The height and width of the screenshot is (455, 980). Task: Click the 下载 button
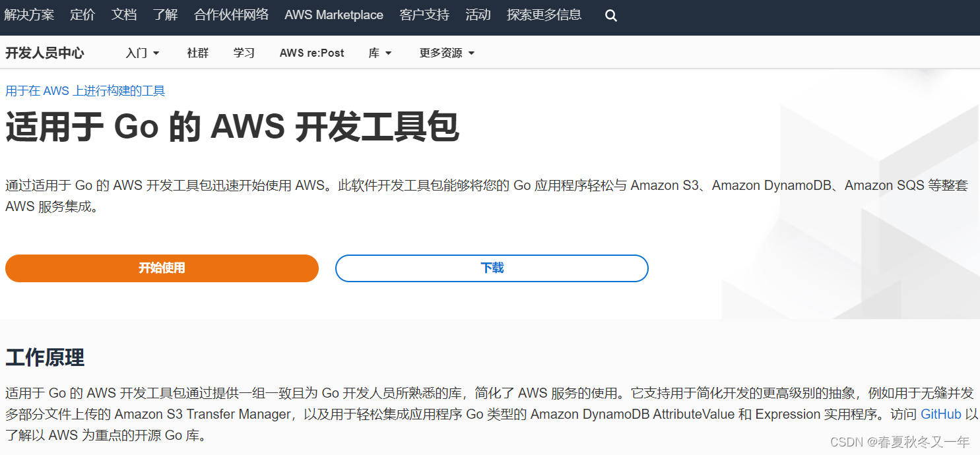[492, 268]
